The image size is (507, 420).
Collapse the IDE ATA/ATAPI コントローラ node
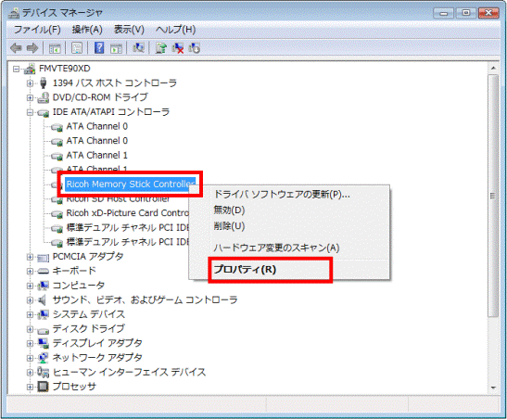pos(30,112)
